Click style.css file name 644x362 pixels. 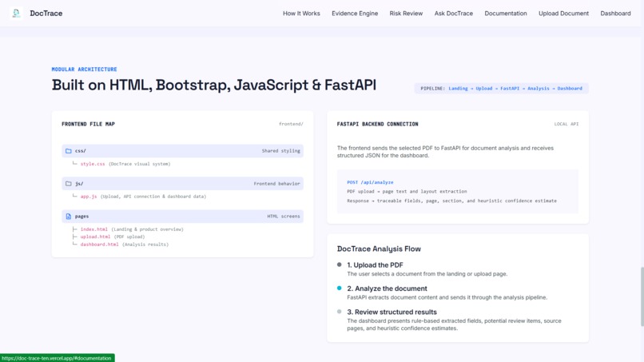point(93,164)
